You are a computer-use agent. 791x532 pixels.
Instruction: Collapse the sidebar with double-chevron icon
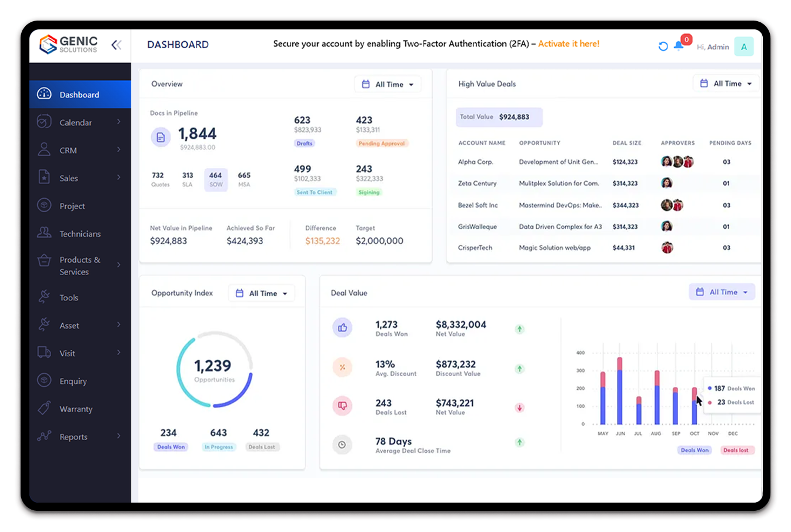[116, 45]
